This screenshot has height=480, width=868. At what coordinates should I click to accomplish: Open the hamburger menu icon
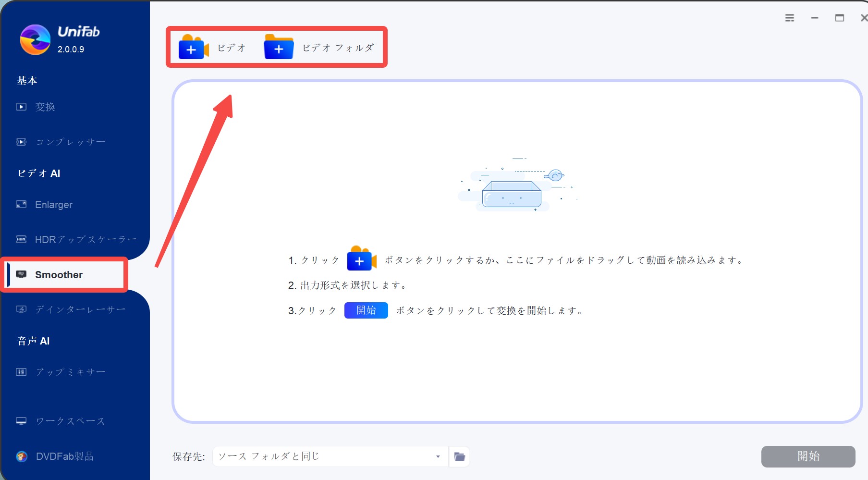click(790, 18)
